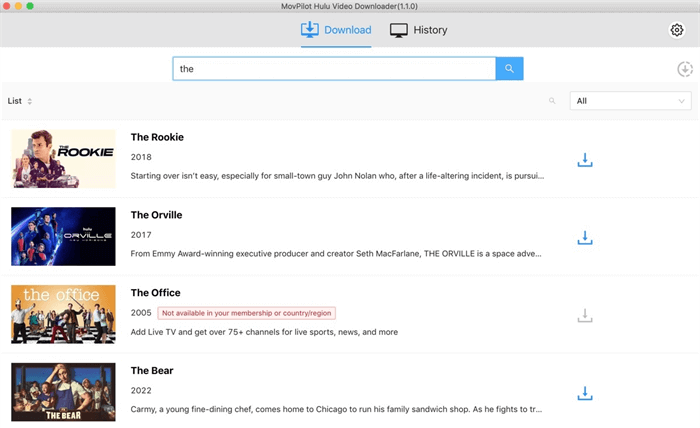The height and width of the screenshot is (428, 700).
Task: Click the greyed download icon for The Office
Action: point(585,316)
